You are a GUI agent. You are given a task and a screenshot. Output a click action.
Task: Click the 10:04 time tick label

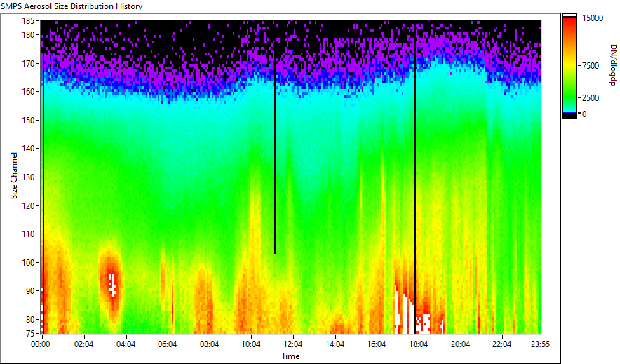pos(250,344)
